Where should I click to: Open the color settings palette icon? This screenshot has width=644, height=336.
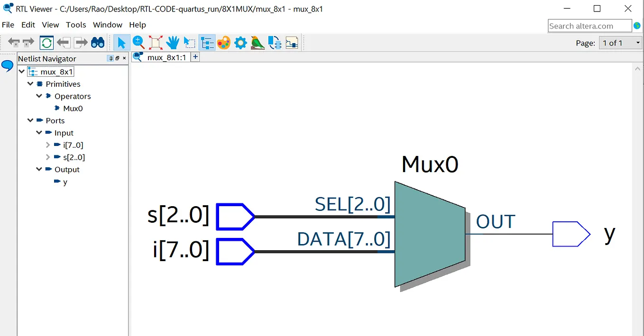click(x=223, y=42)
